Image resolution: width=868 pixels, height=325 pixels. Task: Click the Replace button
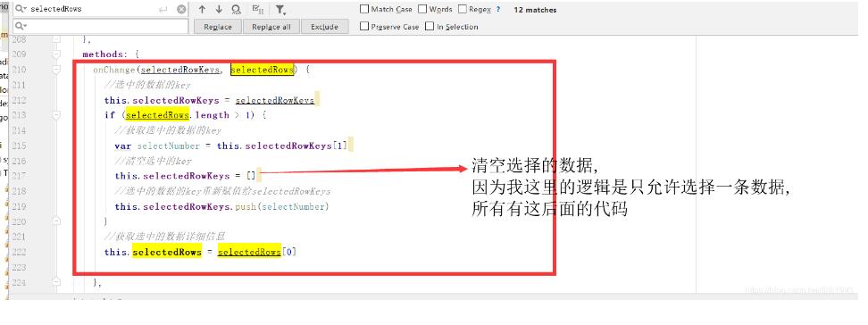point(218,27)
